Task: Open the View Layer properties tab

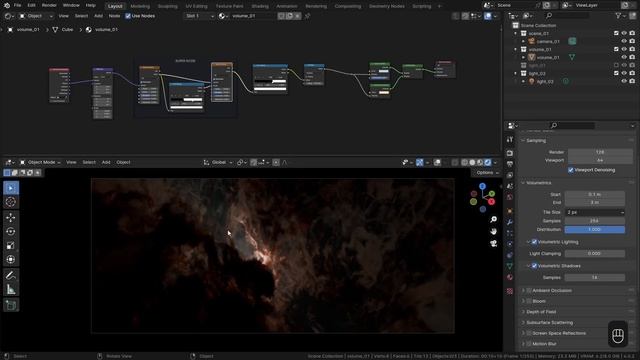Action: click(x=510, y=175)
